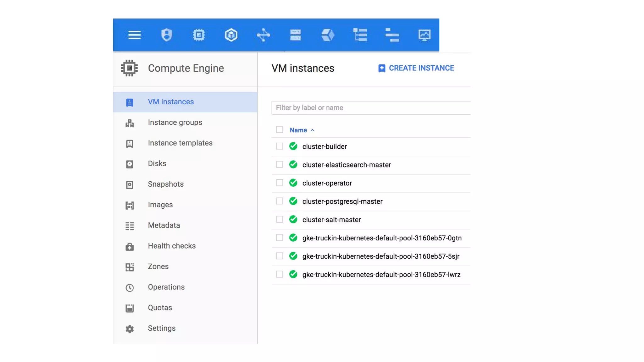Open Health checks section
Screen dimensions: 644x362
tap(172, 246)
